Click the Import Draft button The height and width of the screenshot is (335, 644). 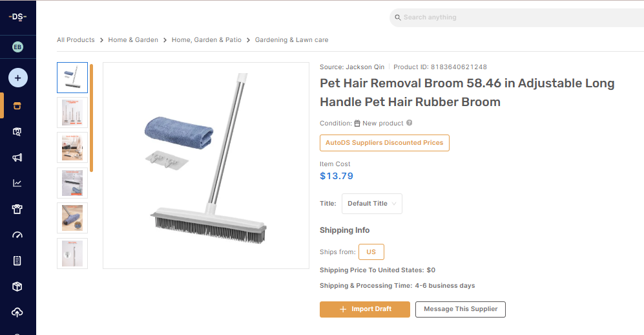tap(365, 309)
